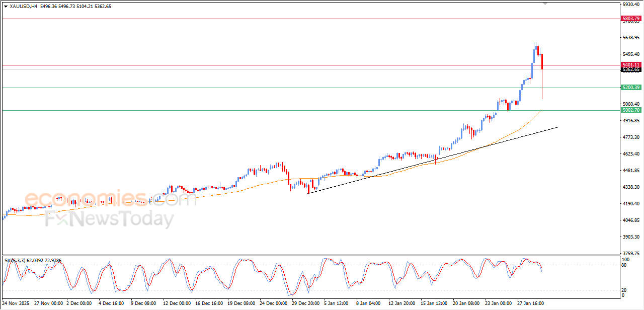
Task: Click the 29 Dec 20:00 date label
Action: [305, 303]
